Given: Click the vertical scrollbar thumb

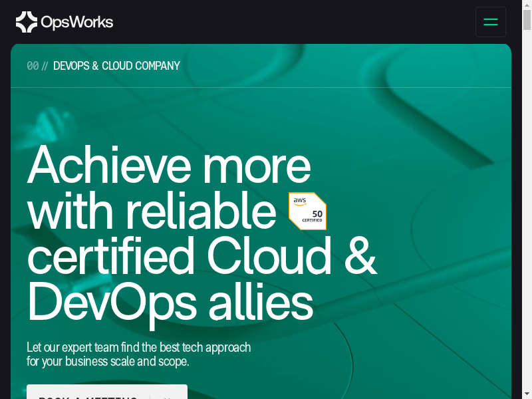Looking at the screenshot, I should 527,20.
